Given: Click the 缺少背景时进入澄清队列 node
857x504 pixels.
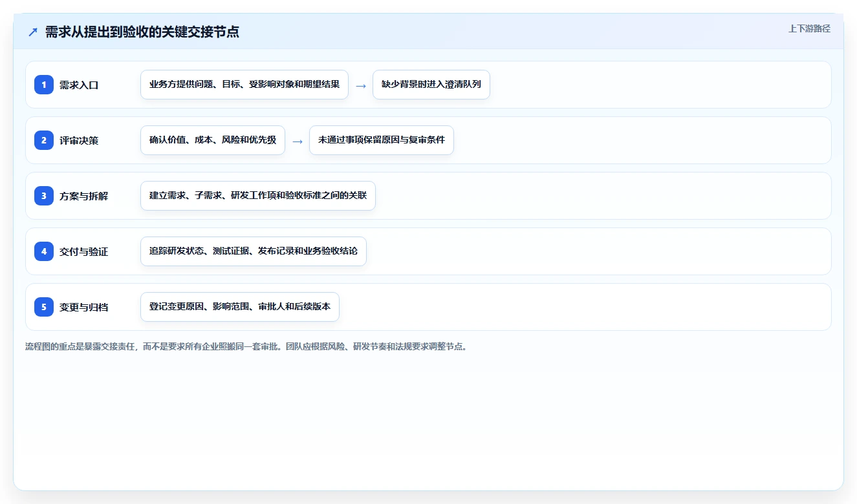Looking at the screenshot, I should click(431, 85).
